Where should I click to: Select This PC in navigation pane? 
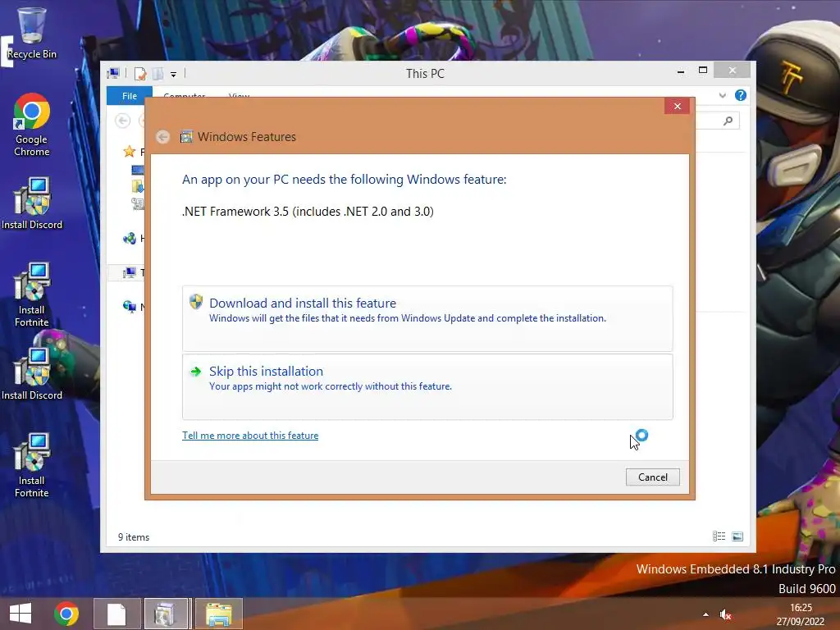pyautogui.click(x=129, y=273)
